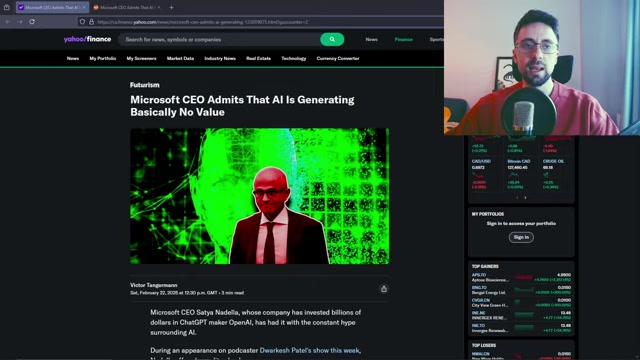Open author Victor Tangermann's name link
The height and width of the screenshot is (360, 640).
153,285
